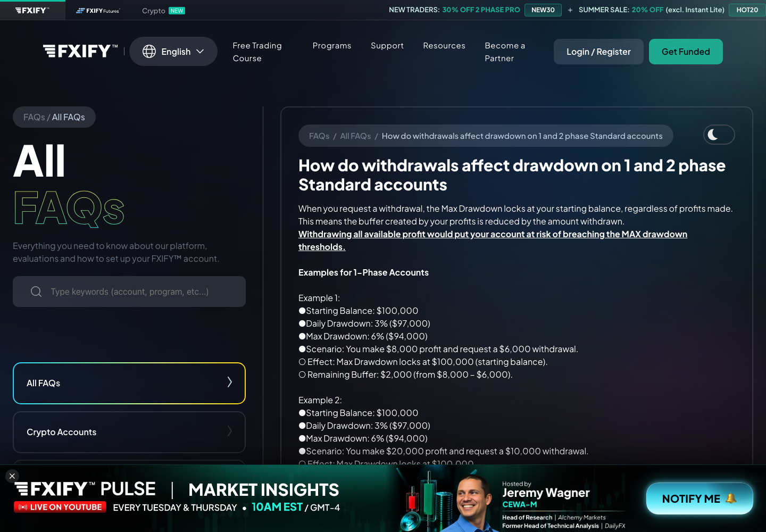Click the article title heading

tap(512, 175)
